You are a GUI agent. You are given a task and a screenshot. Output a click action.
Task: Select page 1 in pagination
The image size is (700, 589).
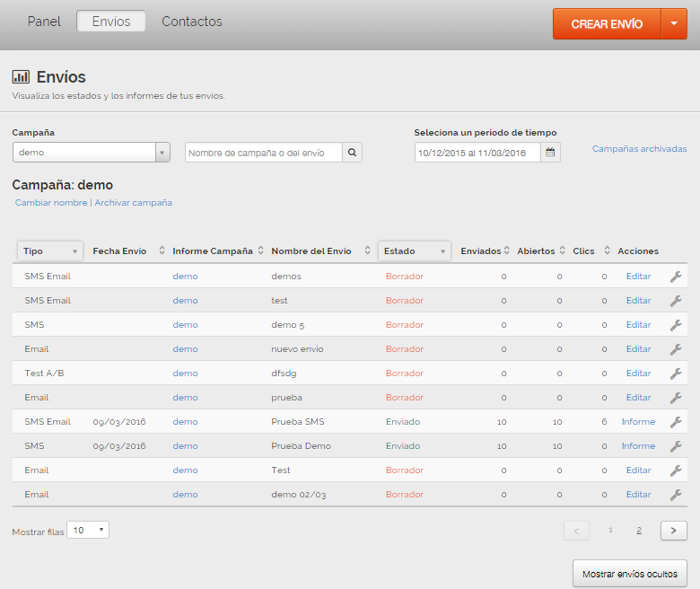(x=610, y=530)
